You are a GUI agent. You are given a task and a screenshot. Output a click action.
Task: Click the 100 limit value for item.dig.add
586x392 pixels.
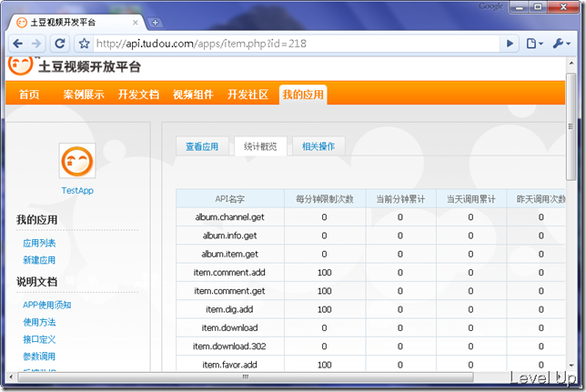coord(324,309)
